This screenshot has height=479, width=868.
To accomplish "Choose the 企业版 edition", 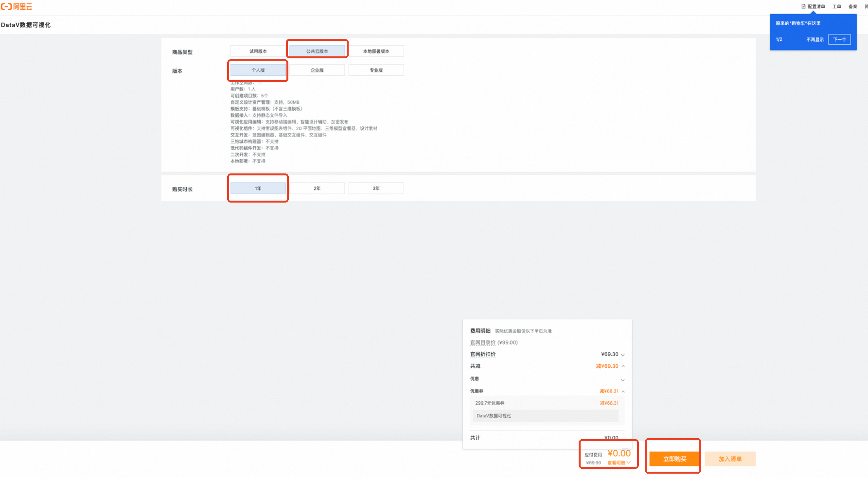I will click(317, 70).
